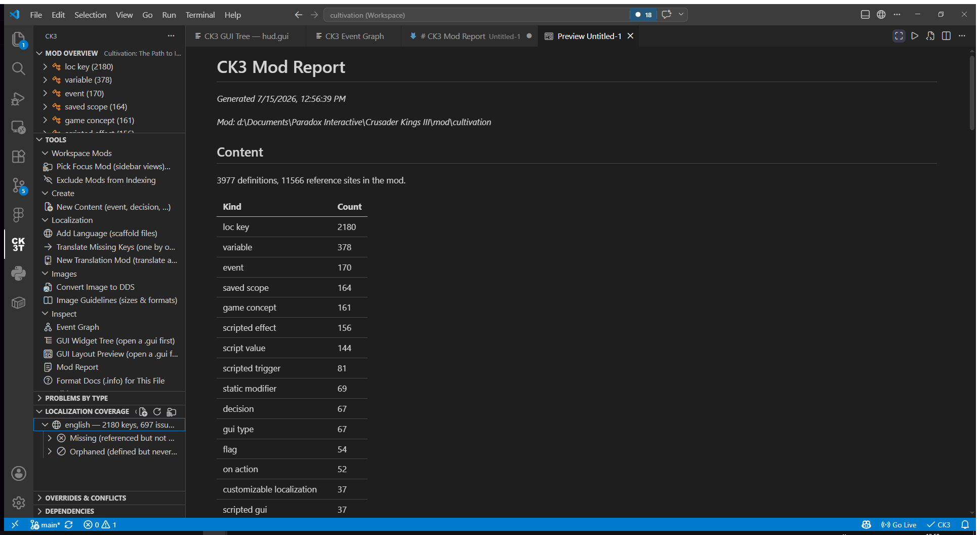
Task: Open the Search view
Action: tap(18, 68)
